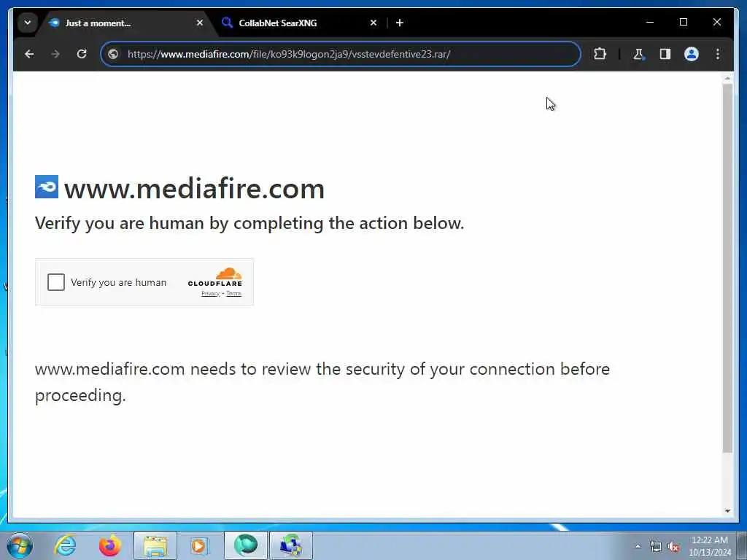Open the Cloudflare Terms link

point(233,293)
